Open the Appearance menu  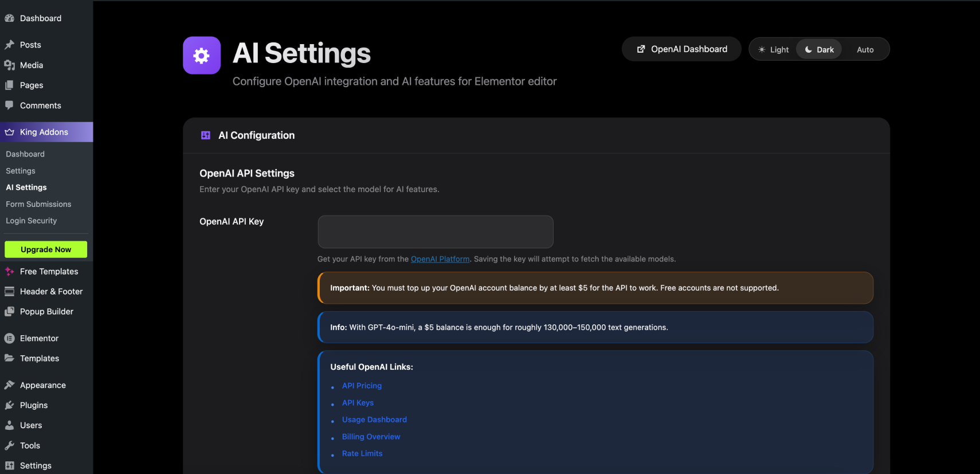pyautogui.click(x=42, y=385)
